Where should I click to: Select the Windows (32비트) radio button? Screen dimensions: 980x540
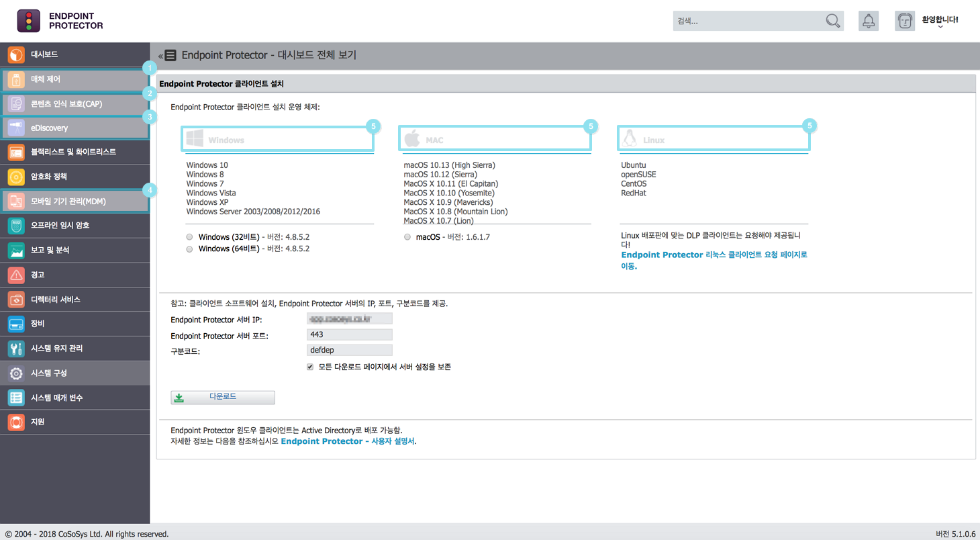click(190, 237)
